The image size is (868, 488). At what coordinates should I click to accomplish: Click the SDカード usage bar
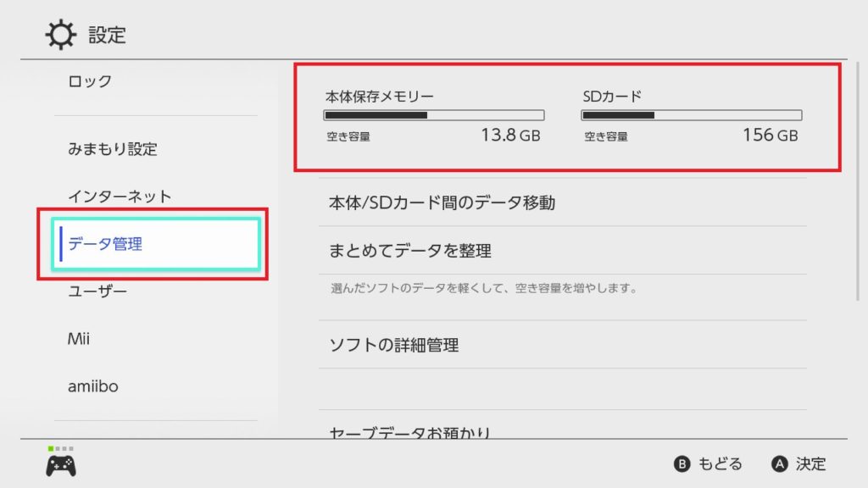[x=692, y=115]
